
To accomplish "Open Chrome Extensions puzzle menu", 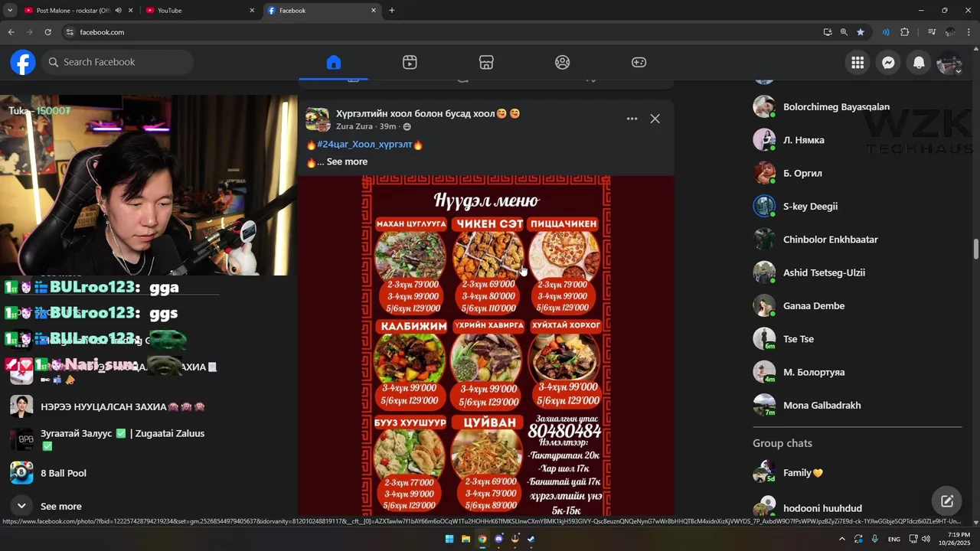I will [905, 32].
